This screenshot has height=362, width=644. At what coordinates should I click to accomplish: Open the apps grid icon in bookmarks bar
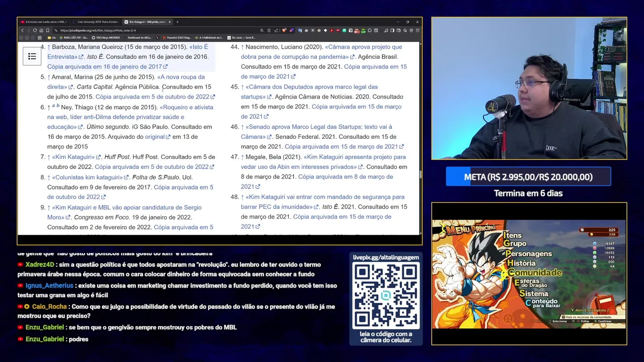[40, 38]
